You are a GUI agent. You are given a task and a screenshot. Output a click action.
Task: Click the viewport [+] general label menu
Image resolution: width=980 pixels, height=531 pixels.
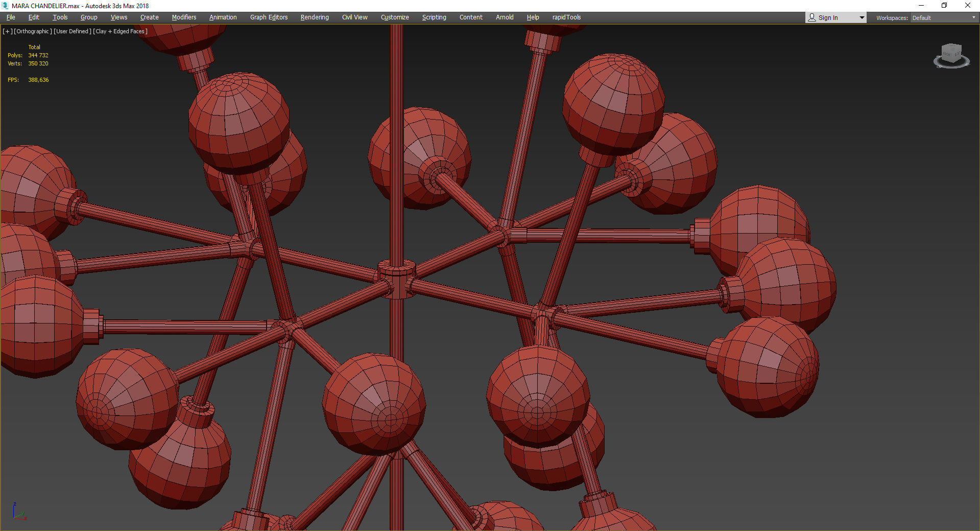pyautogui.click(x=7, y=31)
